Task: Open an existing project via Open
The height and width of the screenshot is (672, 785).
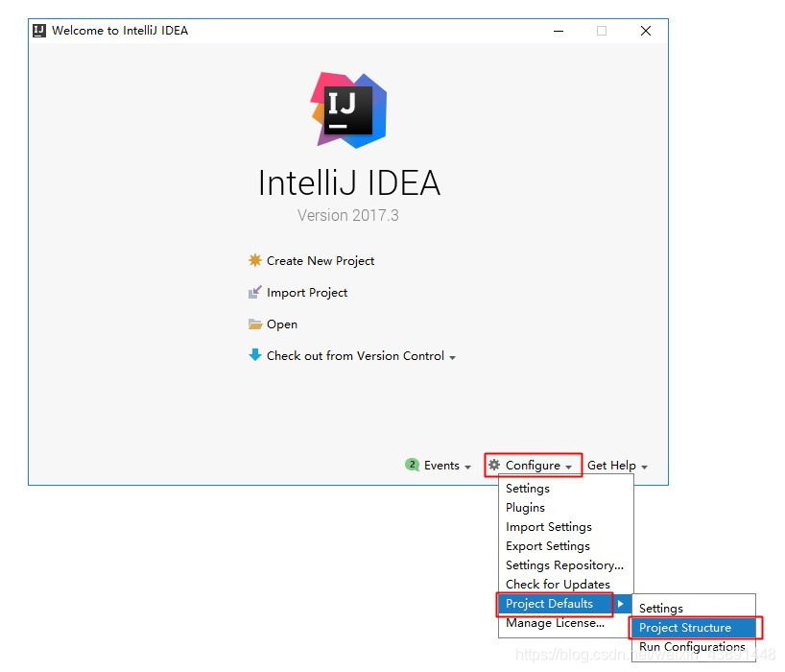Action: tap(282, 324)
